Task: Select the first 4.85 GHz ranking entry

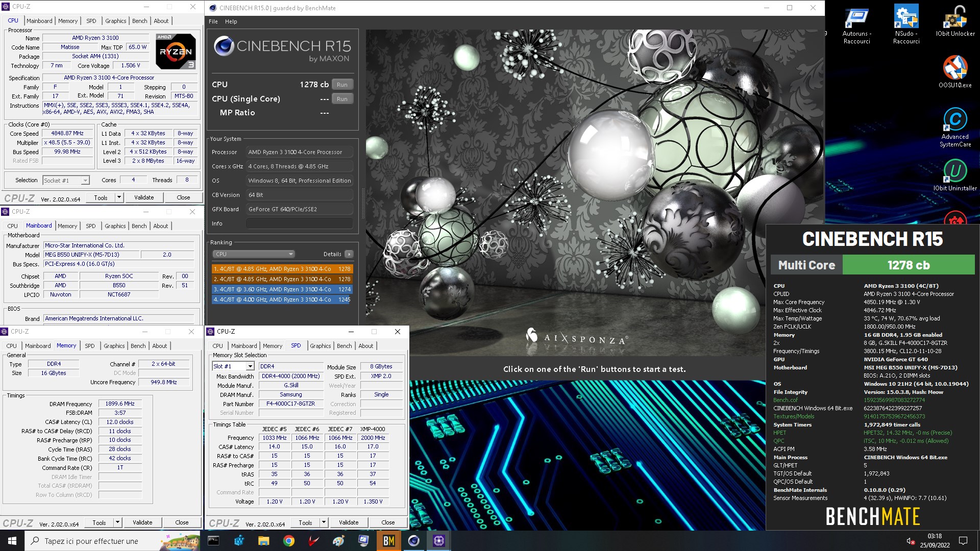Action: tap(282, 269)
